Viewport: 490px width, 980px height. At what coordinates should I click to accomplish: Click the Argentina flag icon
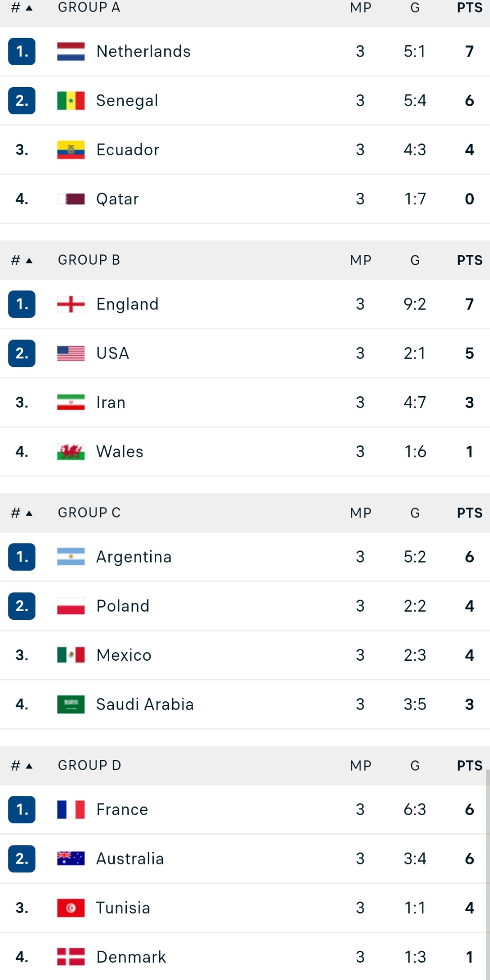coord(71,557)
